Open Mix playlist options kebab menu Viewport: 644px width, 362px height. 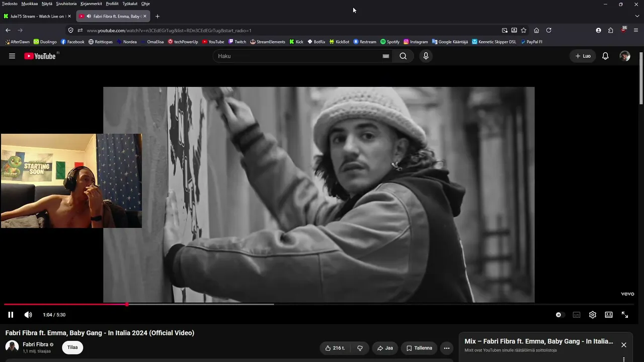624,359
